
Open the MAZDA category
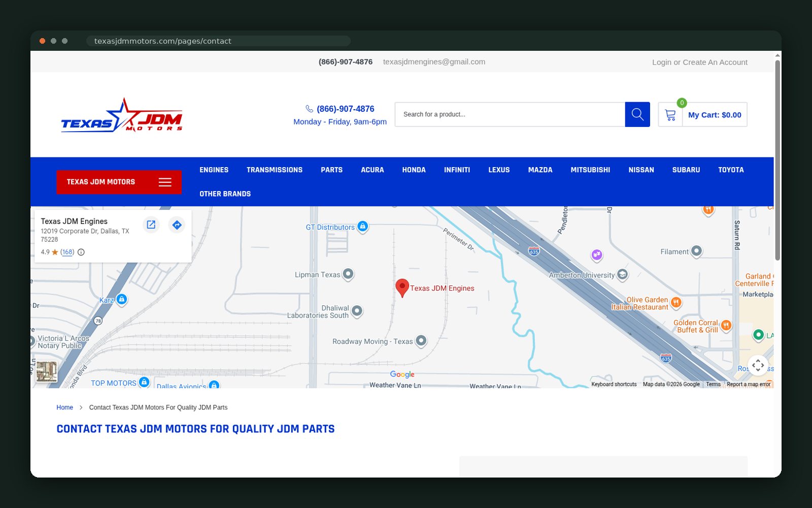pos(540,170)
